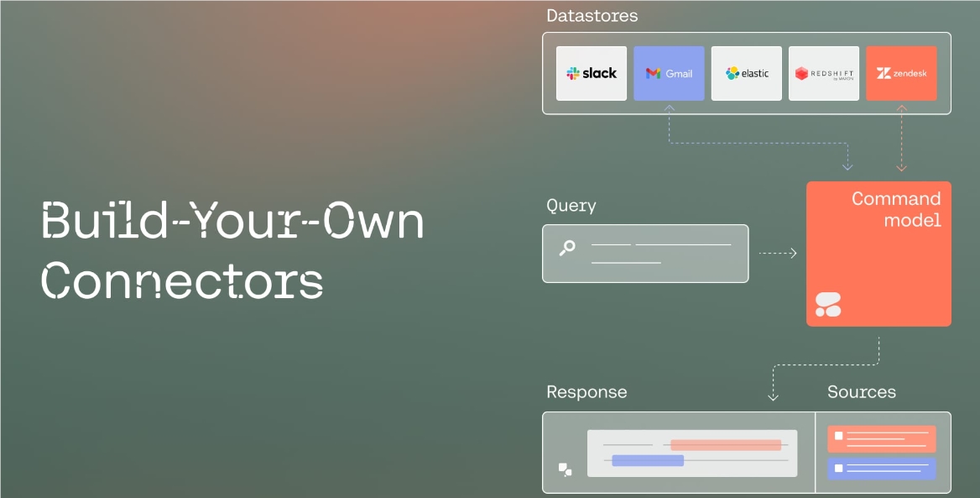This screenshot has height=498, width=980.
Task: Open the orange source card under Sources
Action: [x=881, y=439]
